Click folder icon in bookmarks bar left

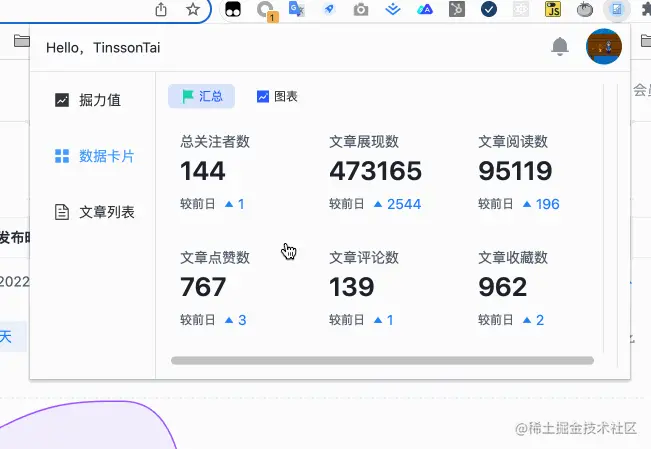point(22,41)
